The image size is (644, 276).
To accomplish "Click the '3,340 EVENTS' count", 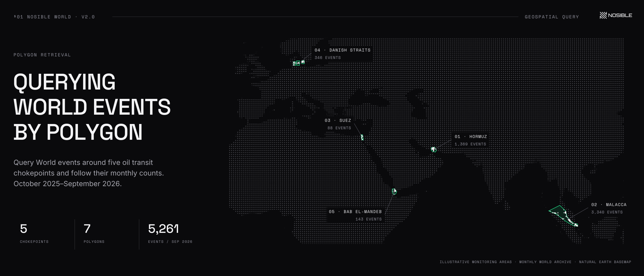I will (607, 212).
